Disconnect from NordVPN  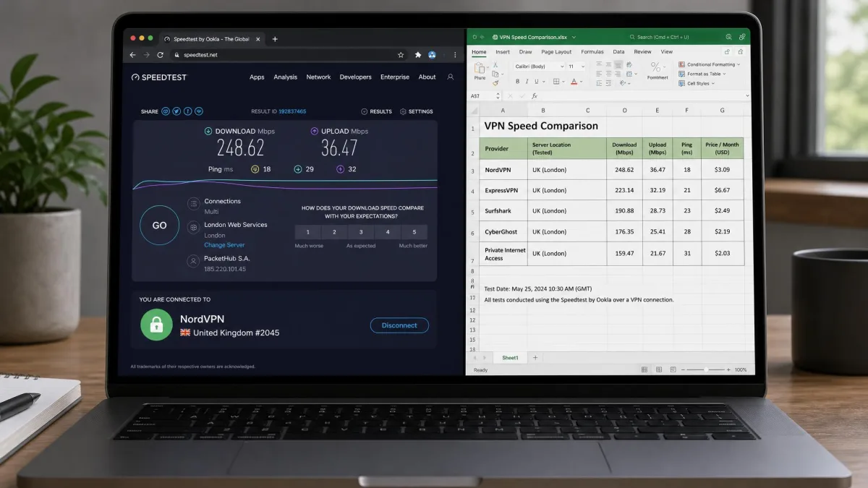click(399, 325)
